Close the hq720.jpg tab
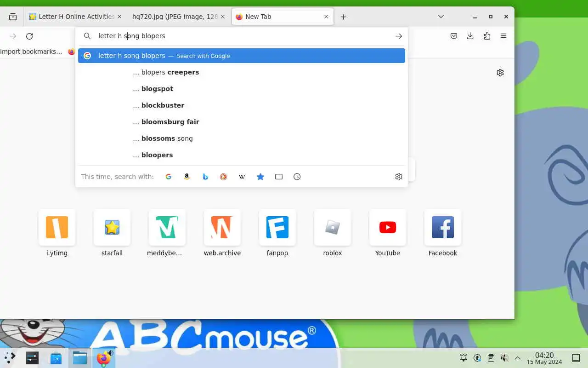The height and width of the screenshot is (368, 588). click(x=223, y=17)
